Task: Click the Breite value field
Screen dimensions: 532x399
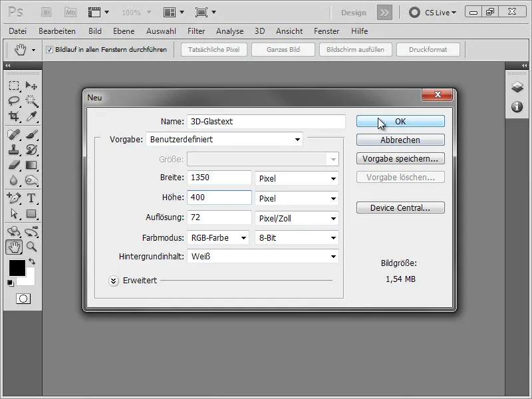Action: pyautogui.click(x=219, y=178)
